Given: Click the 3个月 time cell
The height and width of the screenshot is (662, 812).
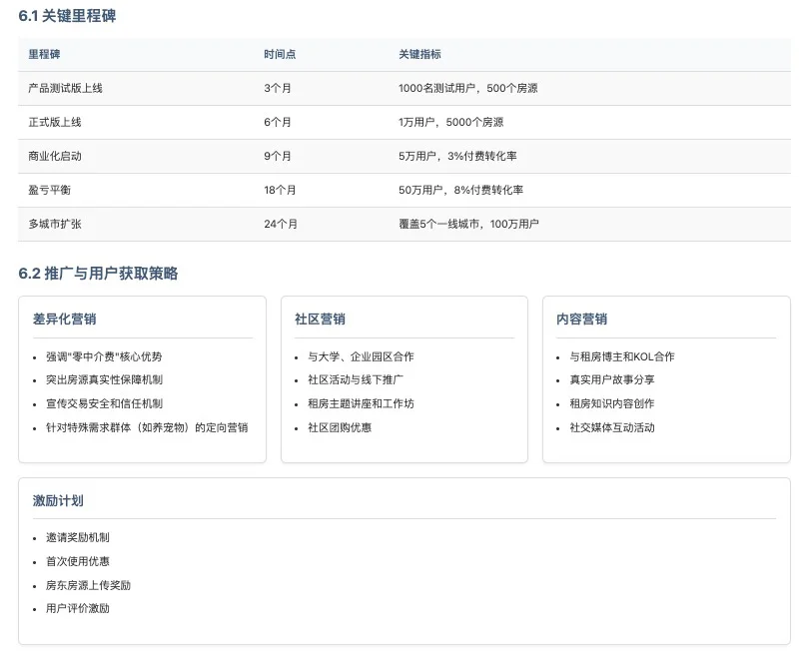Looking at the screenshot, I should tap(277, 88).
